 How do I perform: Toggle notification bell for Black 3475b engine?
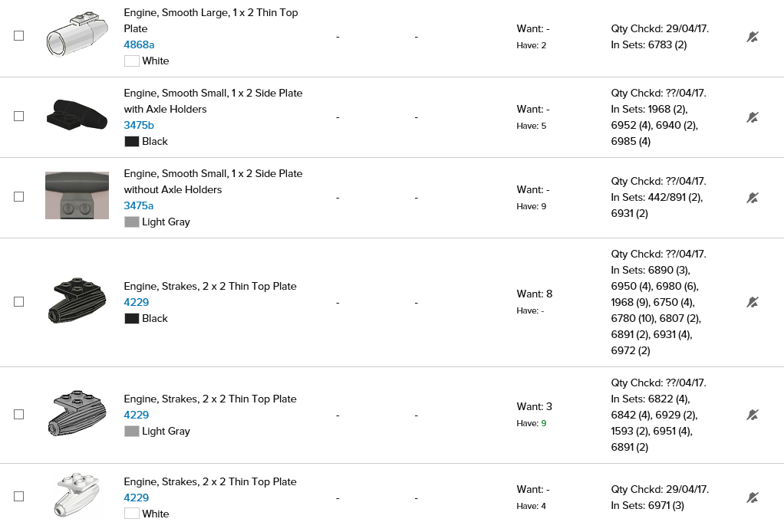click(x=753, y=117)
